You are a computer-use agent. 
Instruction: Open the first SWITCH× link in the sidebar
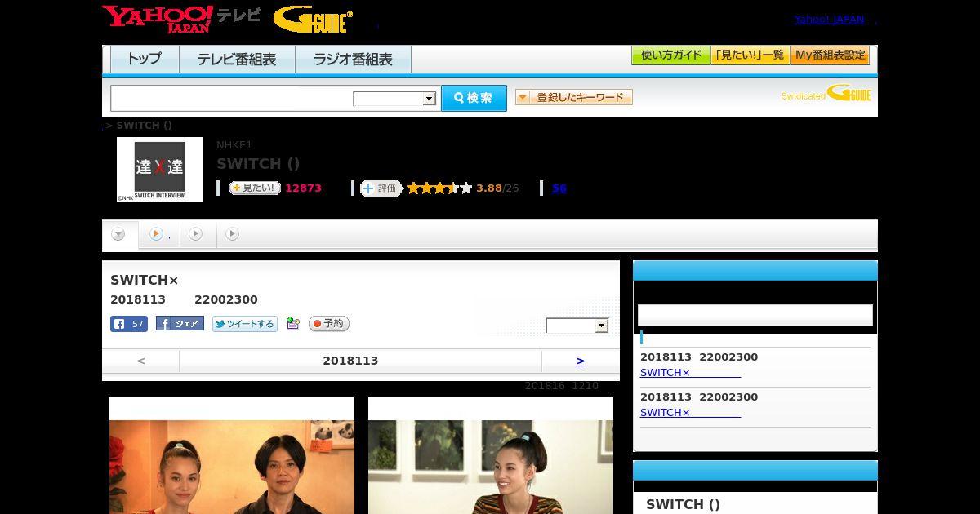click(x=690, y=373)
